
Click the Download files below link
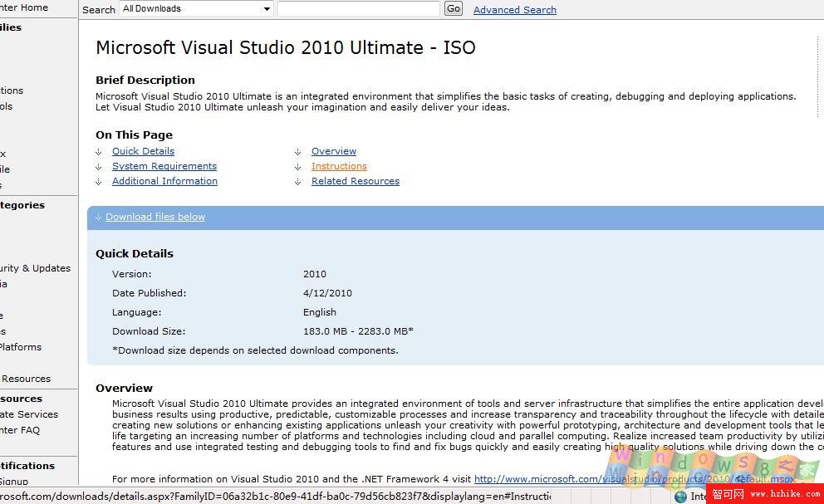click(x=155, y=217)
